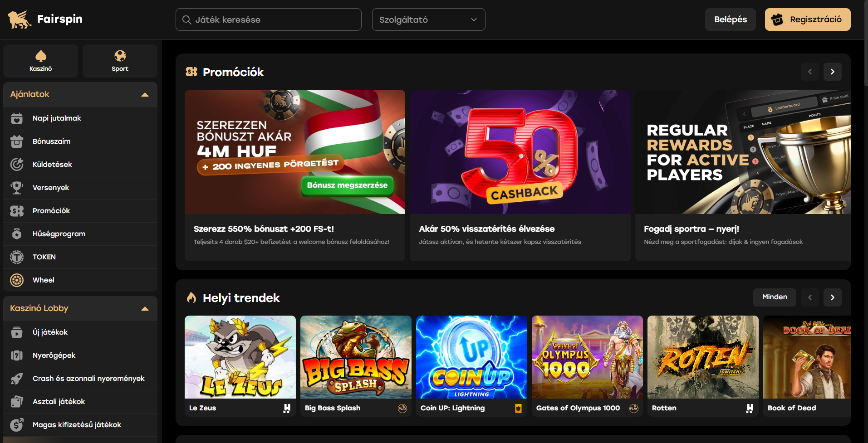Show next promotions with right arrow
This screenshot has width=868, height=443.
832,72
